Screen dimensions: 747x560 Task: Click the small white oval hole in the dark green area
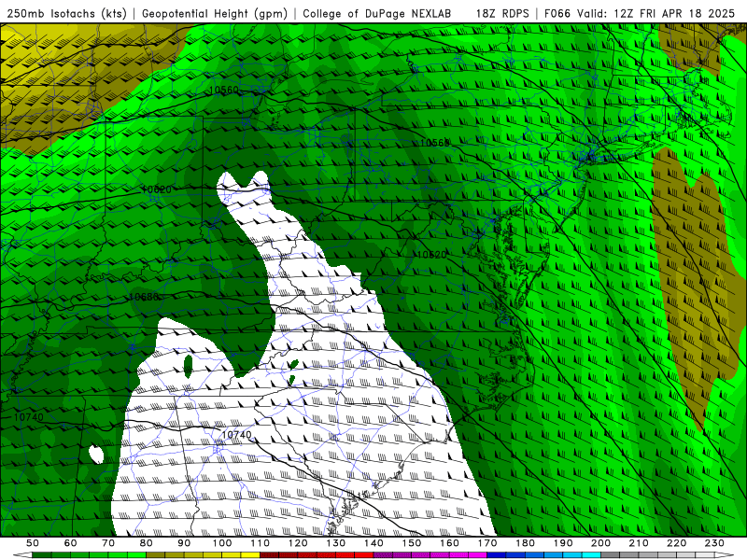pyautogui.click(x=96, y=455)
